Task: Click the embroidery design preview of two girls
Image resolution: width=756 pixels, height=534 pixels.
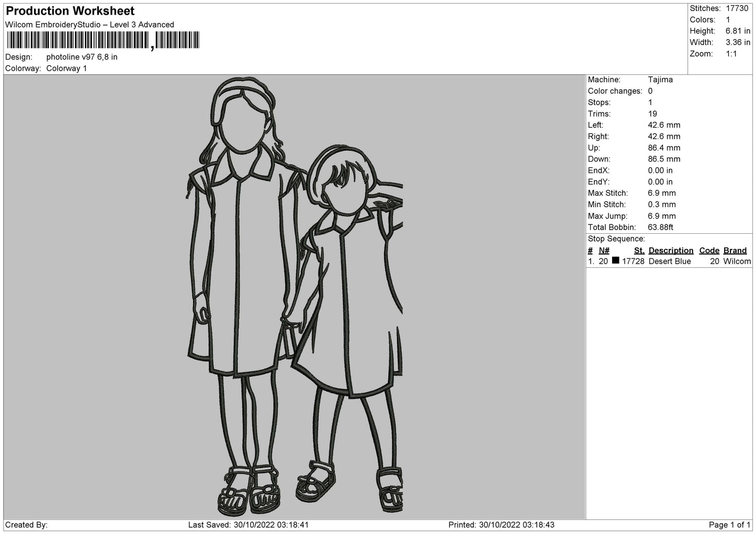Action: click(295, 297)
